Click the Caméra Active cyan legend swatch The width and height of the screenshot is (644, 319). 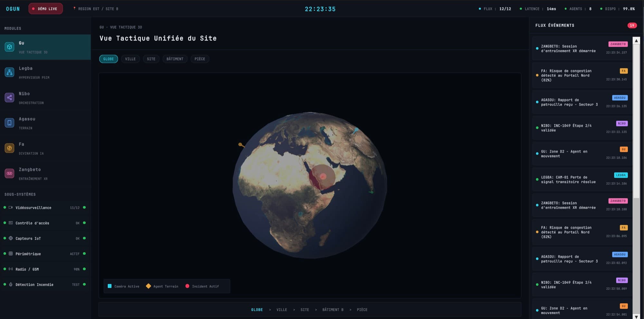[109, 286]
